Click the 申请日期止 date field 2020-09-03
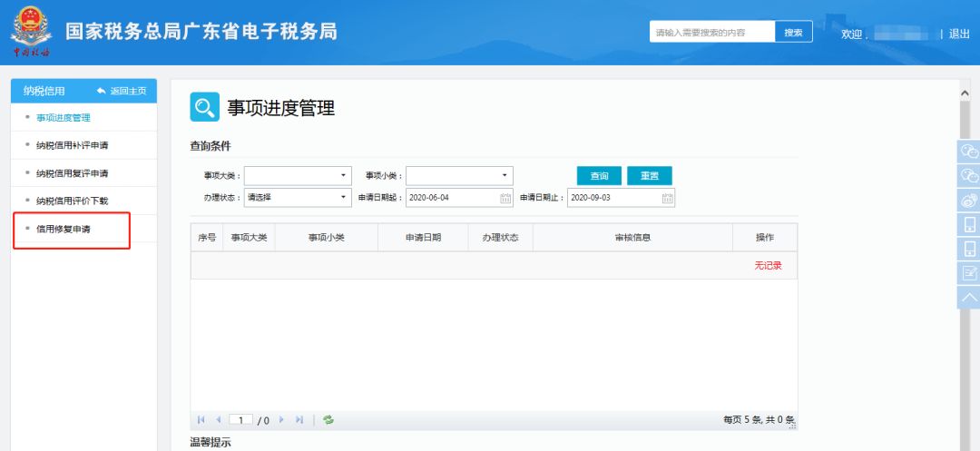 (x=622, y=198)
